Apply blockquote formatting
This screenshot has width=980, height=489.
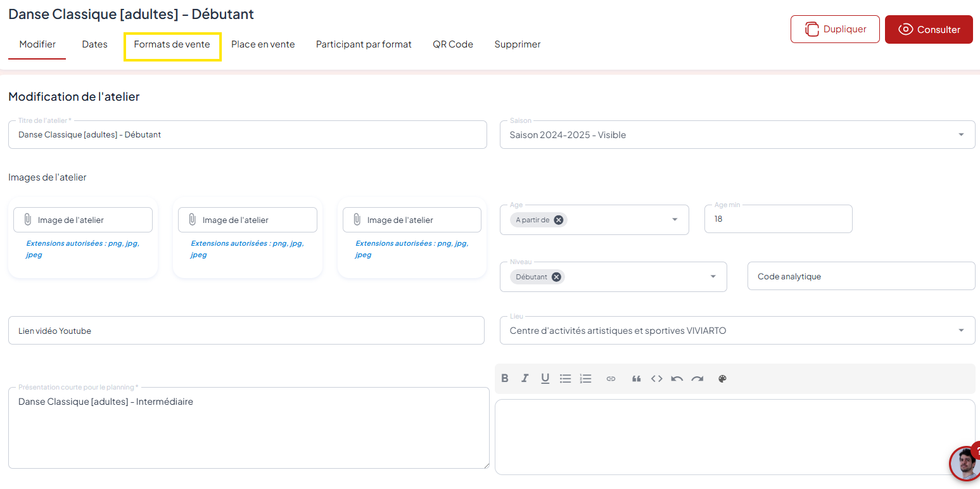pos(636,379)
